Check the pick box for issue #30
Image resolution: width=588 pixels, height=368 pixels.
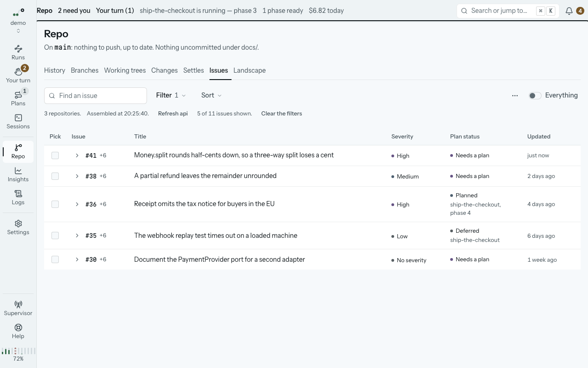(55, 259)
